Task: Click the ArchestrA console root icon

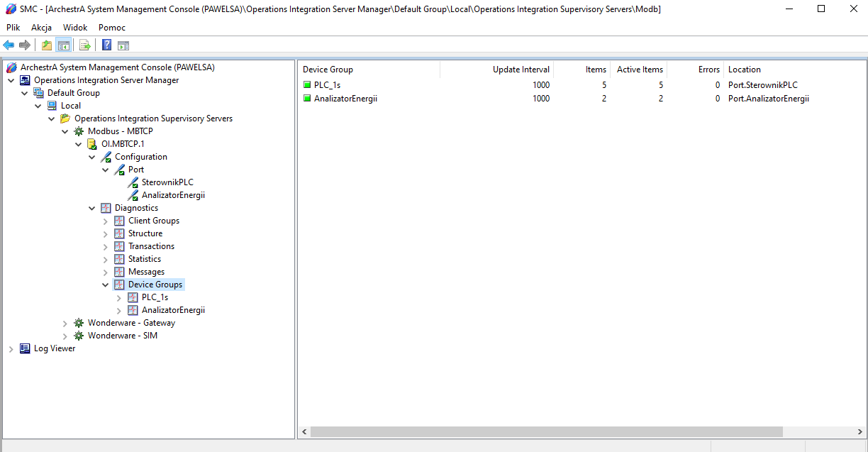Action: [12, 67]
